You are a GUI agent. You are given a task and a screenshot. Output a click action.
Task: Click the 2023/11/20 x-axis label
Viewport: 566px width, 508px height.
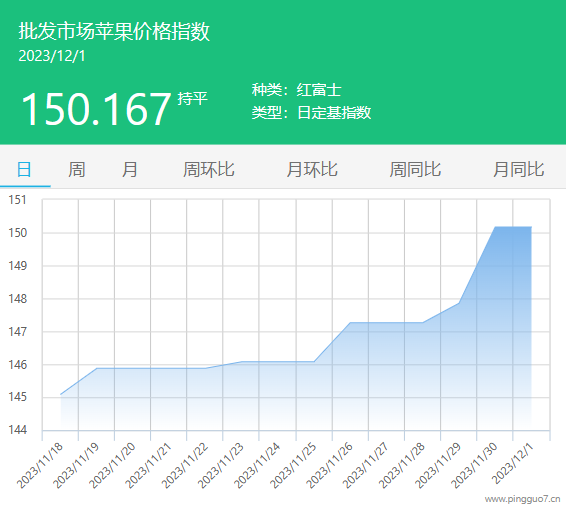(x=112, y=465)
